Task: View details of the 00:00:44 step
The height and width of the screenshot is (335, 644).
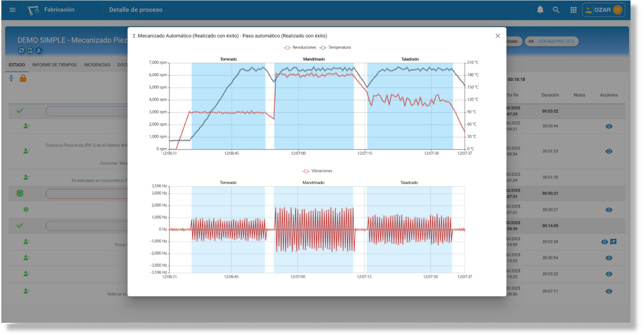Action: click(609, 126)
